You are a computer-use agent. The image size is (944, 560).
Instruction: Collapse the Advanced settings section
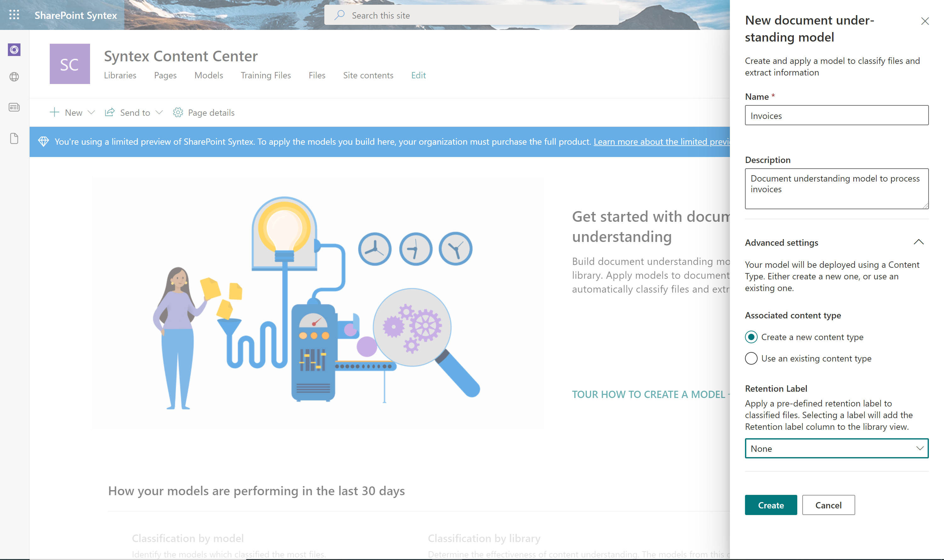[918, 242]
